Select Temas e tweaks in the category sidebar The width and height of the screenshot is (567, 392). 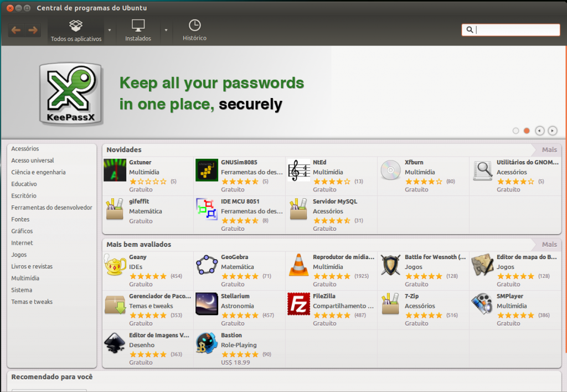tap(32, 302)
